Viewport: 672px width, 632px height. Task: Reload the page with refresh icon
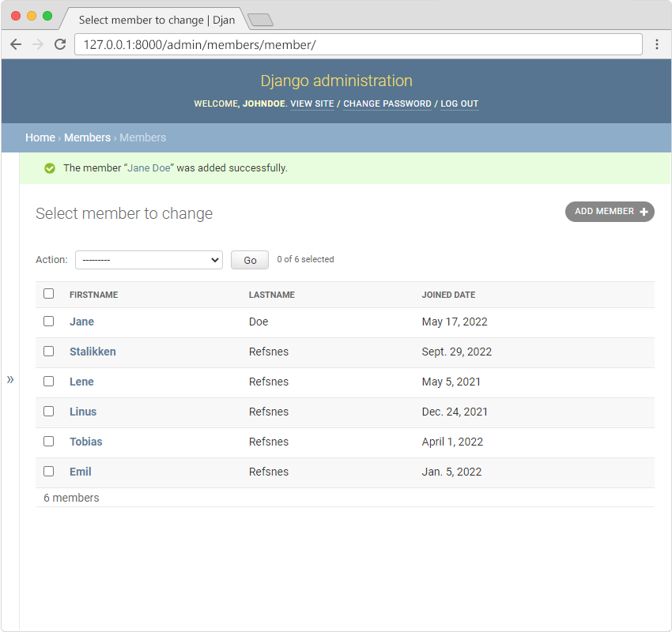[59, 44]
